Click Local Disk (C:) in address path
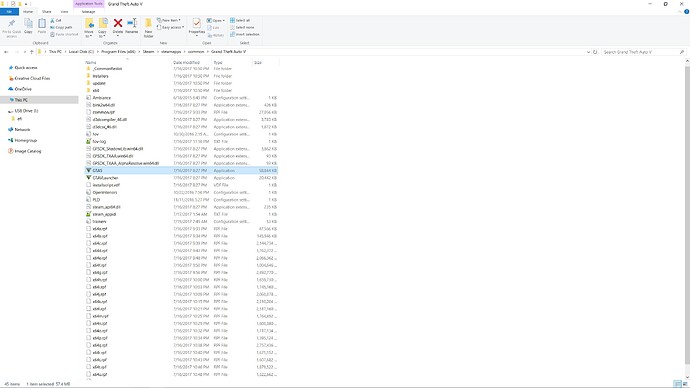 81,52
